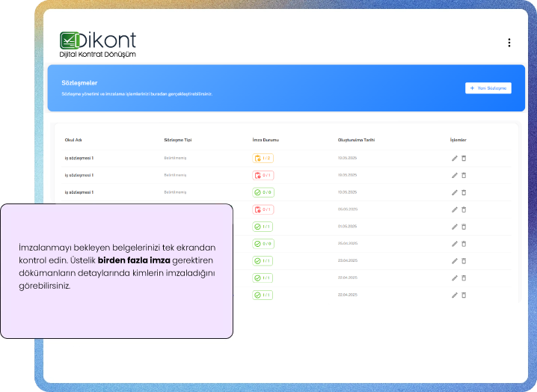The height and width of the screenshot is (392, 537).
Task: Open the three-dot menu in the header
Action: coord(509,43)
